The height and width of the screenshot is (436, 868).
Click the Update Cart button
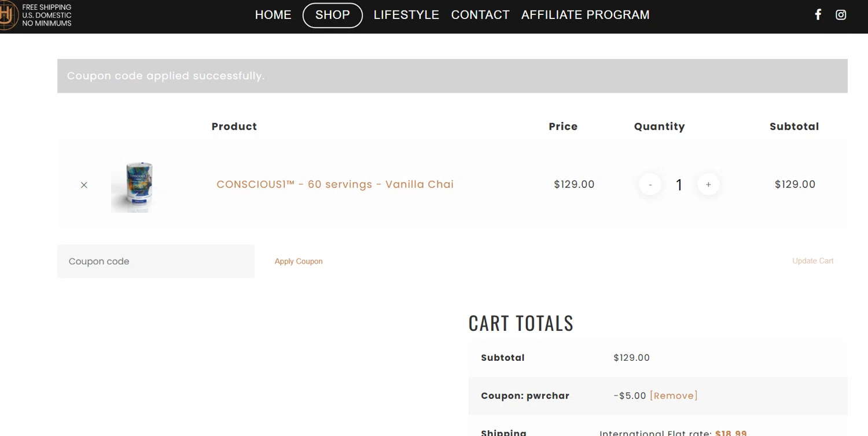[x=813, y=261]
